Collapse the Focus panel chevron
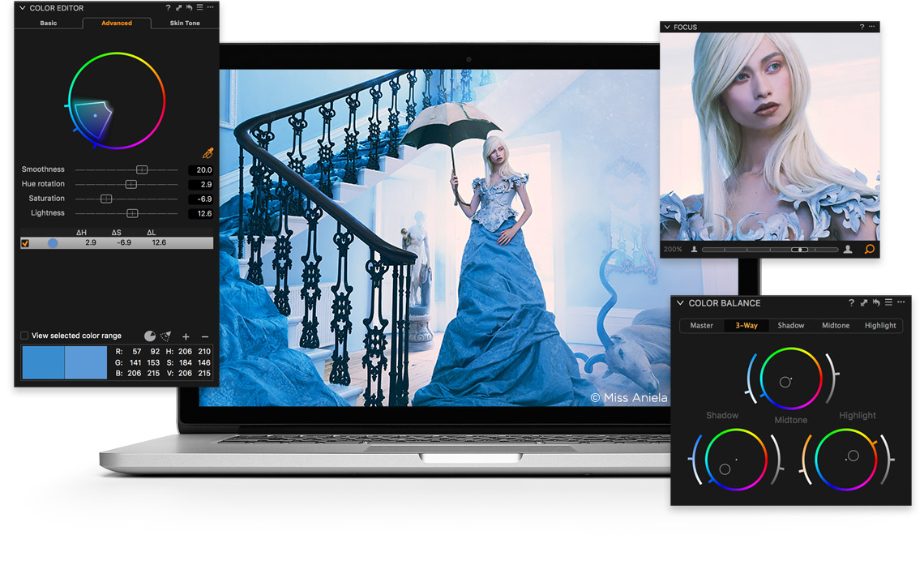Screen dimensions: 924x565 coord(667,27)
